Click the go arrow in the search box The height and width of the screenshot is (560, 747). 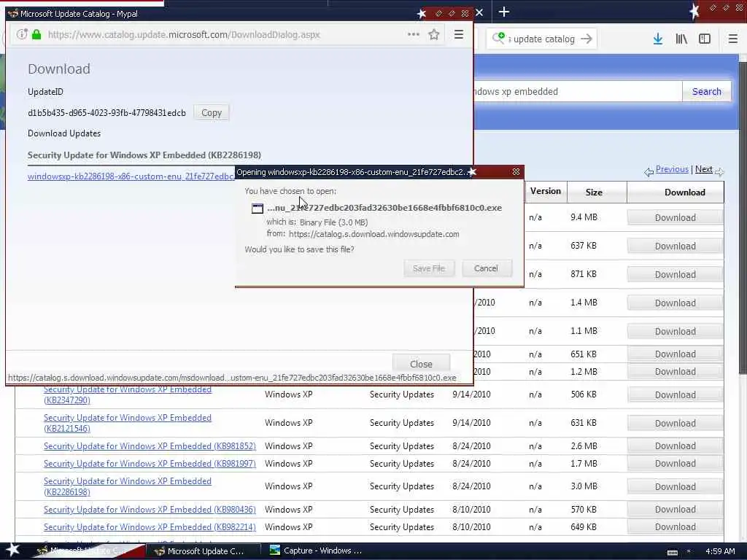pyautogui.click(x=587, y=39)
